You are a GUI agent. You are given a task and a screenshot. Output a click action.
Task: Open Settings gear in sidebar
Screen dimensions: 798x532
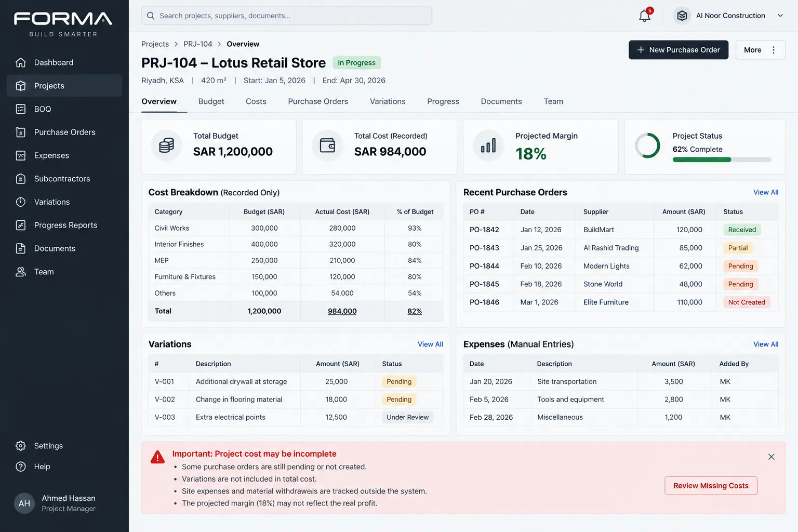click(21, 446)
